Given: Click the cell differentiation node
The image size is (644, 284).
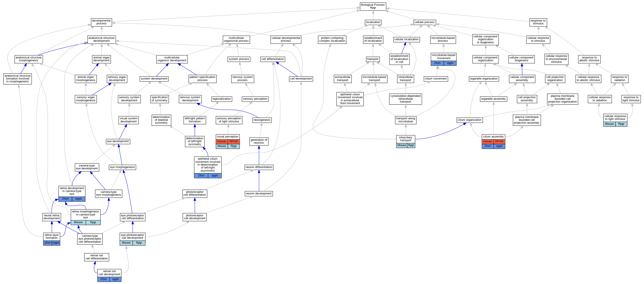Looking at the screenshot, I should coord(272,59).
